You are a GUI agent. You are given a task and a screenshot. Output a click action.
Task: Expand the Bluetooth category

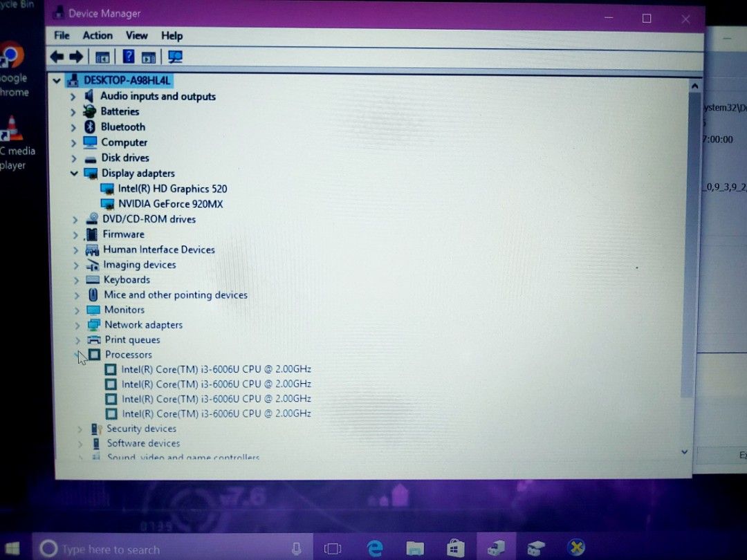point(75,127)
